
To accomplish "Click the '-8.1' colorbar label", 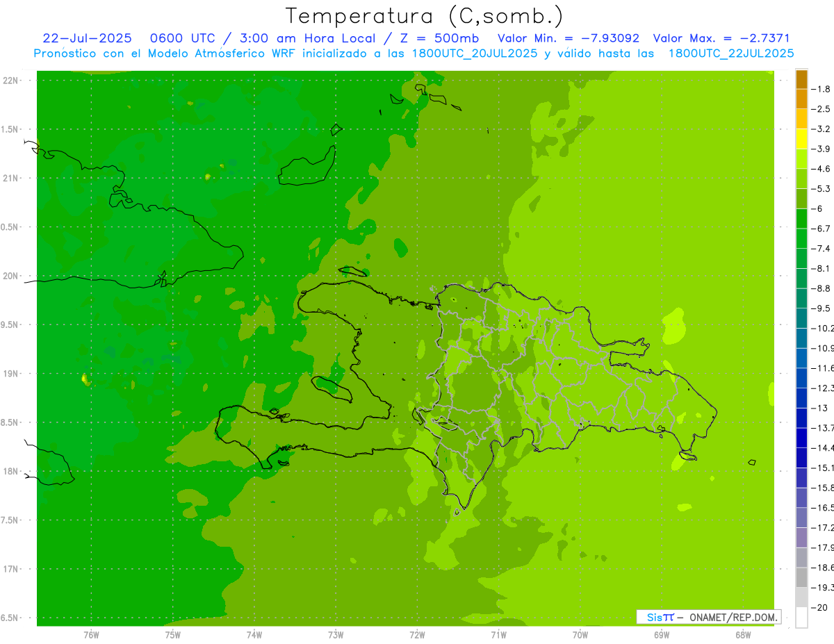I will [821, 268].
